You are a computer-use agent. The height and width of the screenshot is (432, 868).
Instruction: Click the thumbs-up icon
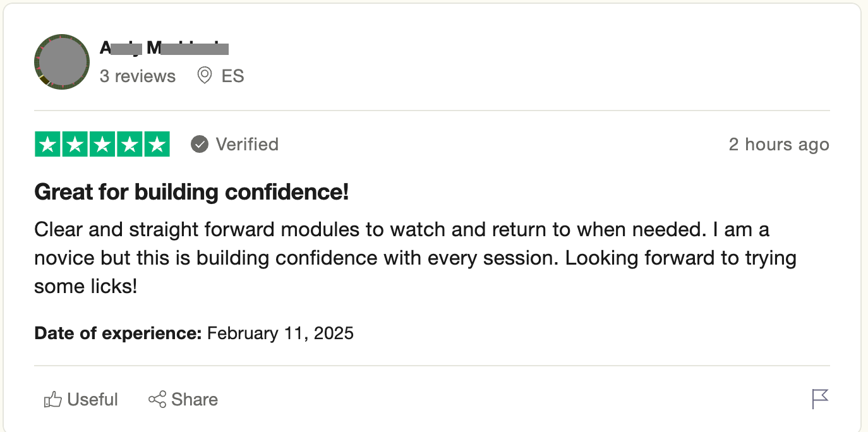click(52, 399)
